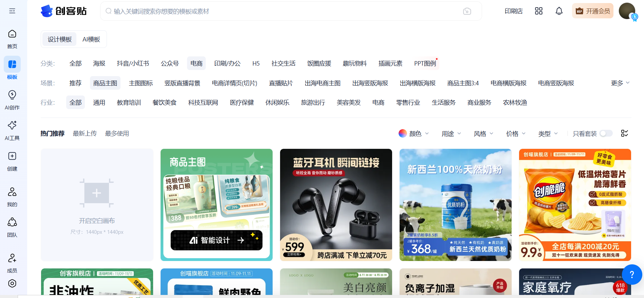Image resolution: width=644 pixels, height=298 pixels.
Task: Expand the 类型 type dropdown
Action: pos(548,134)
